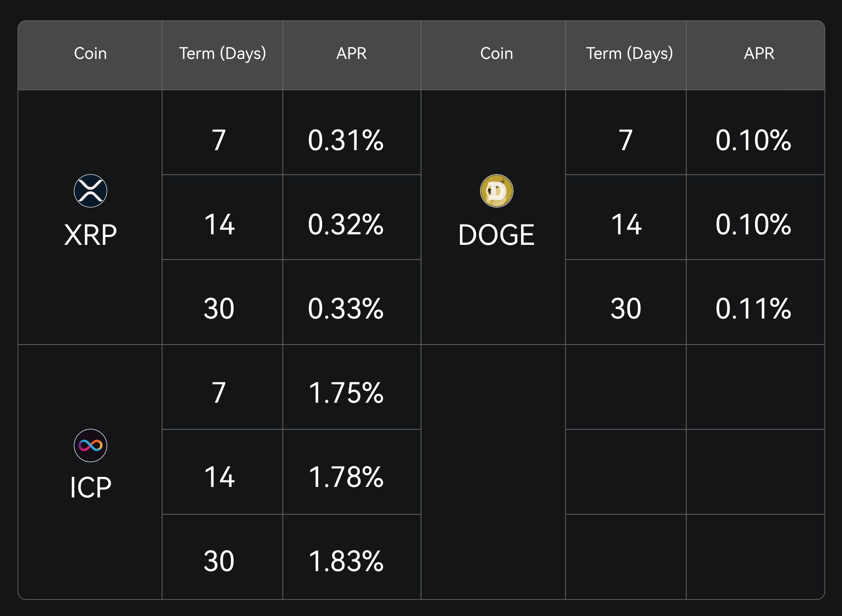Select the ICP coin name label
This screenshot has width=842, height=616.
(90, 487)
